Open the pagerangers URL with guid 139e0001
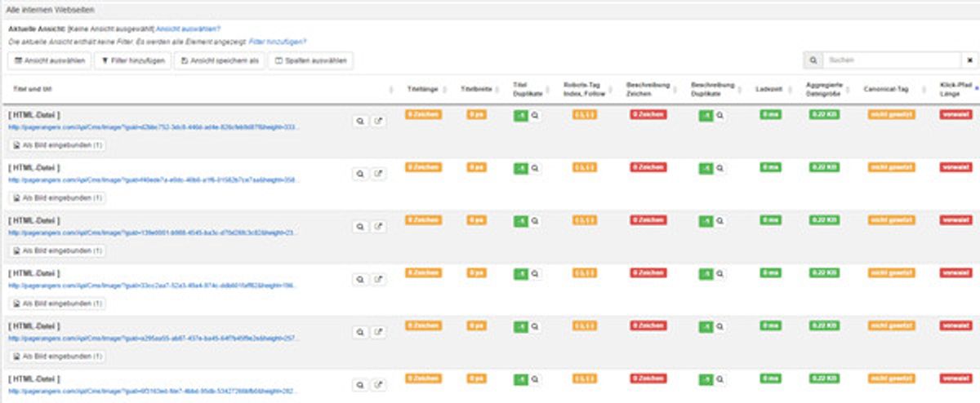980x403 pixels. 154,233
